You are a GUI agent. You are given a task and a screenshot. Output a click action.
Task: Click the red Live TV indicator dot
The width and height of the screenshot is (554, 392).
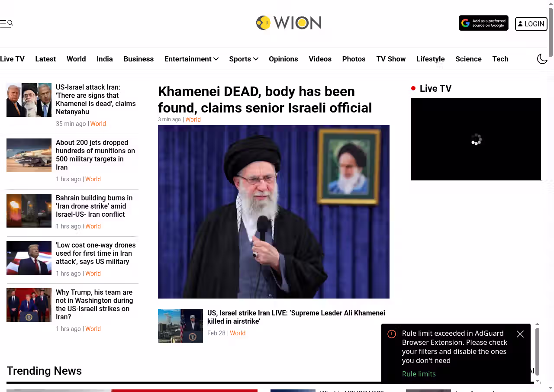413,89
